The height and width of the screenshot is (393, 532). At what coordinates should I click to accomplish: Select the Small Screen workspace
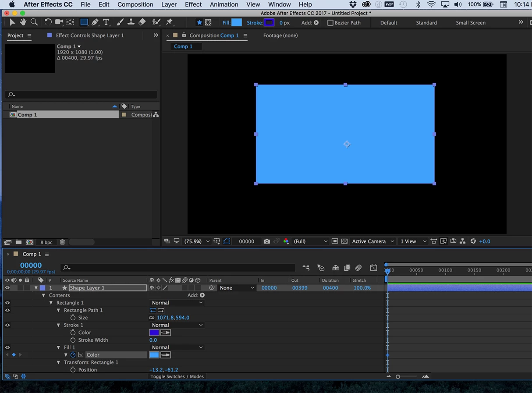[470, 23]
